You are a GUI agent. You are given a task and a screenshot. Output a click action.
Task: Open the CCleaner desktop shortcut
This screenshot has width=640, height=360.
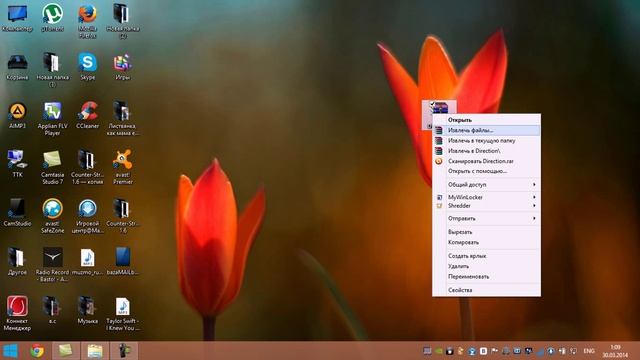pyautogui.click(x=87, y=115)
